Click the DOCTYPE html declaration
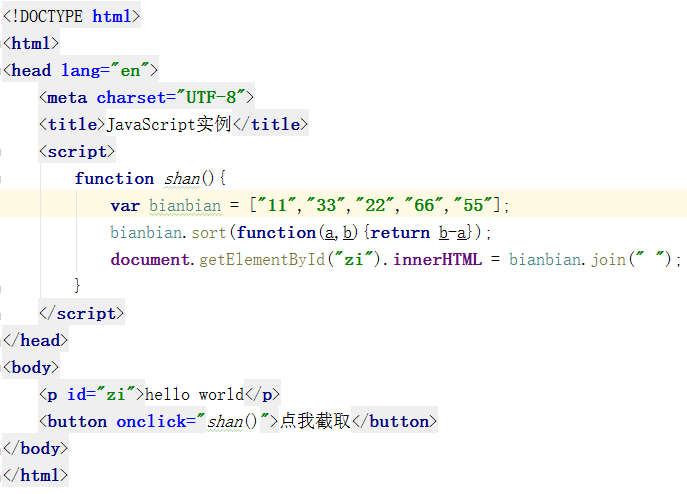The image size is (687, 494). tap(72, 17)
